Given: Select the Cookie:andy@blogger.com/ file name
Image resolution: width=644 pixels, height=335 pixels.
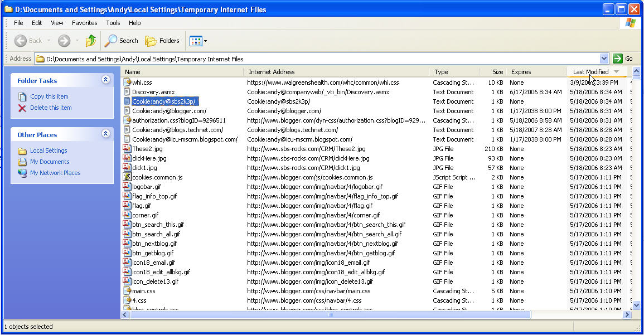Looking at the screenshot, I should (x=169, y=111).
